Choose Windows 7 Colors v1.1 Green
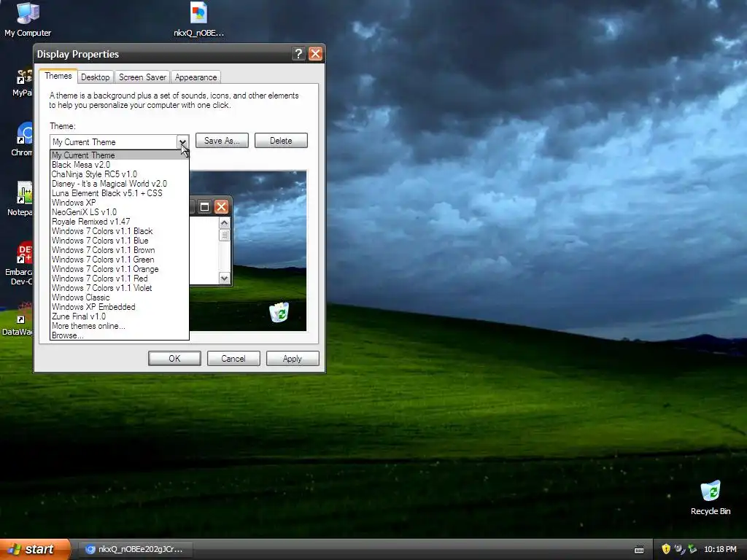This screenshot has height=560, width=747. [120, 260]
